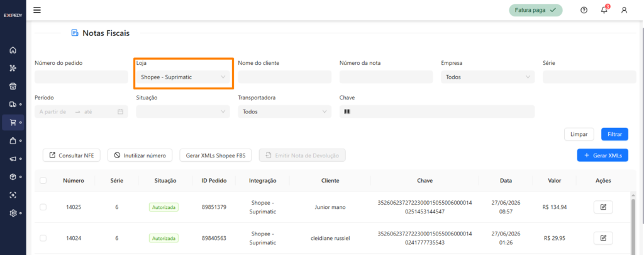The width and height of the screenshot is (644, 255).
Task: Check the row for invoice 14024
Action: coord(43,238)
